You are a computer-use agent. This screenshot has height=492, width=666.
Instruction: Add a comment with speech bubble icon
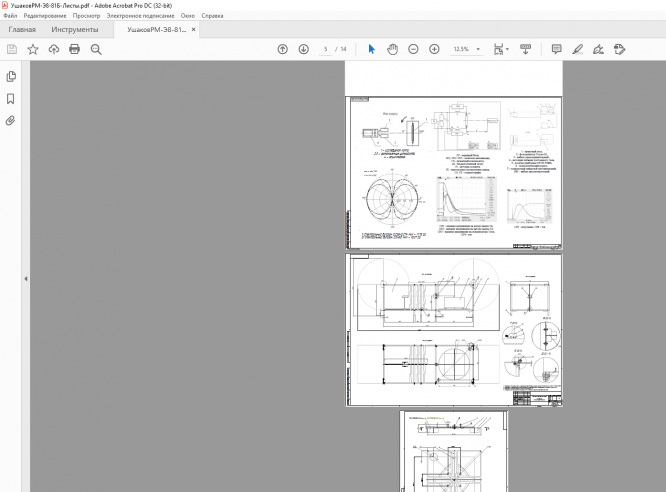pos(556,49)
